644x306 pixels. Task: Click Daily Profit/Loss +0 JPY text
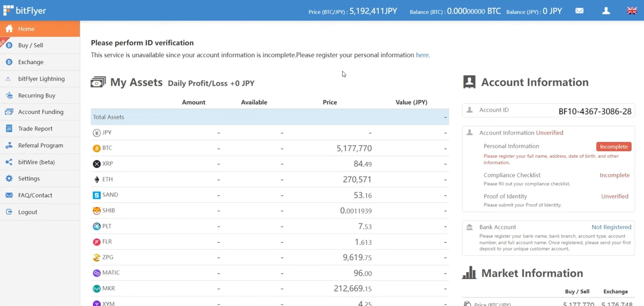click(211, 83)
